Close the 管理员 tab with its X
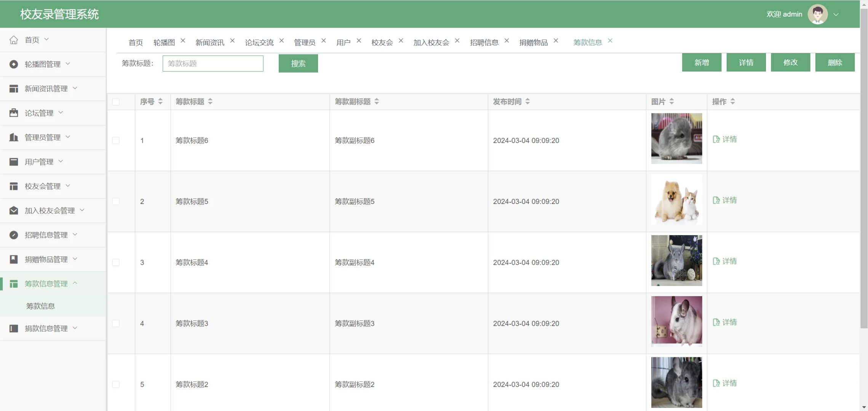This screenshot has width=868, height=411. point(323,40)
